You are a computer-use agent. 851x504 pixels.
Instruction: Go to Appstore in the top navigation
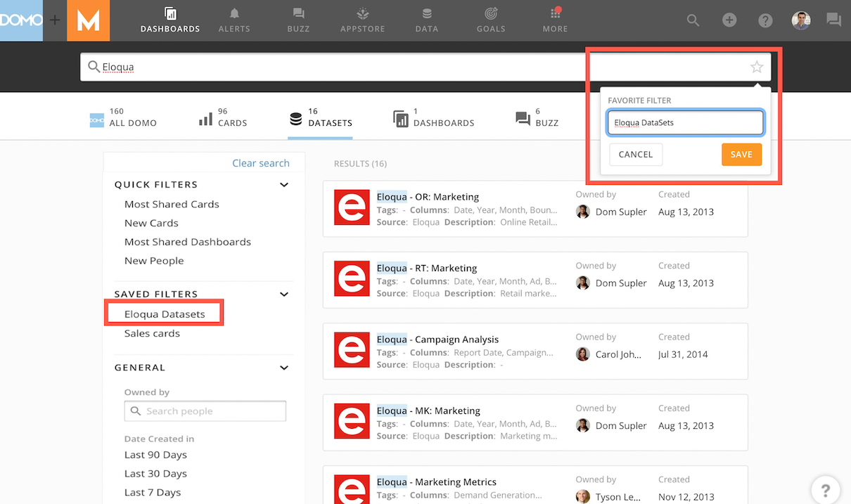pos(362,20)
